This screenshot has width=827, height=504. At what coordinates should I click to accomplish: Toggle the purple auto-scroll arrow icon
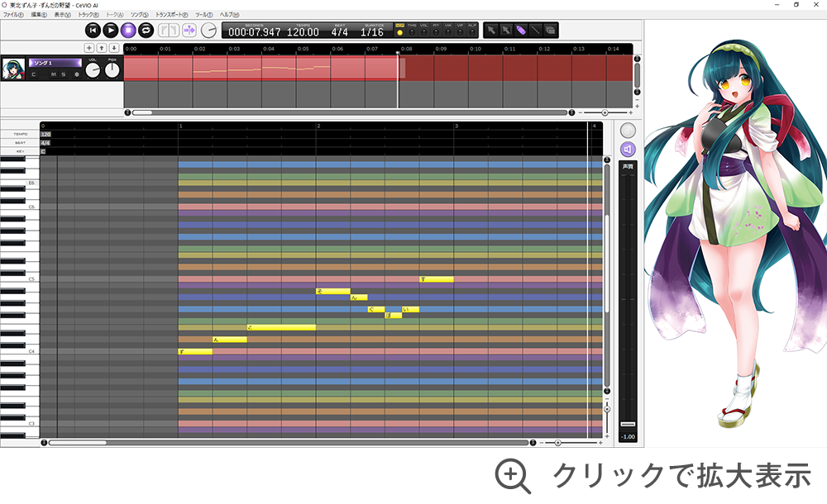189,30
